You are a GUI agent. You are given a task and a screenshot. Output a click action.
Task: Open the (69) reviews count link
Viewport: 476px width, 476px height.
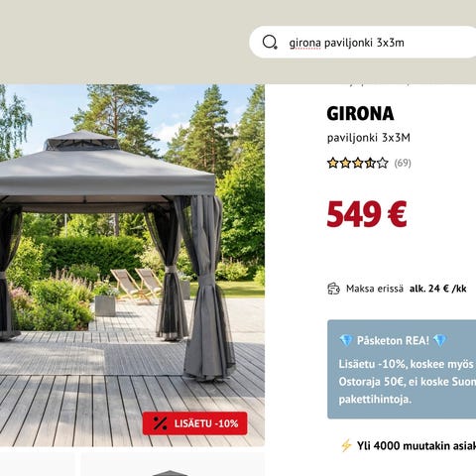(403, 163)
